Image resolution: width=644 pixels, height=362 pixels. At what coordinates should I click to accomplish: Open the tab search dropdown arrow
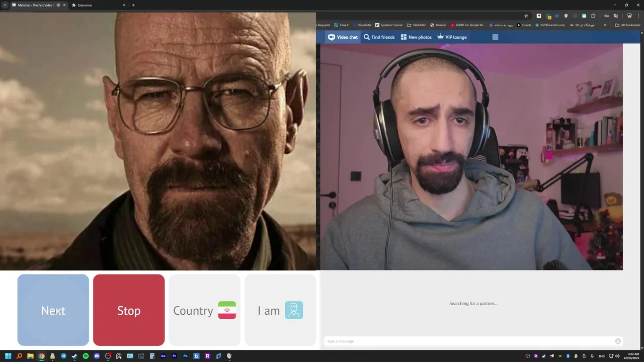click(x=5, y=5)
